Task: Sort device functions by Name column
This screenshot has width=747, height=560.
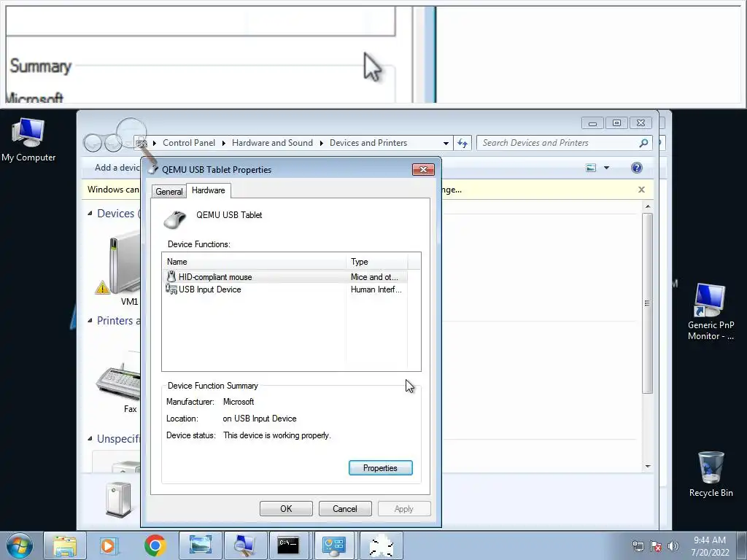Action: (255, 262)
